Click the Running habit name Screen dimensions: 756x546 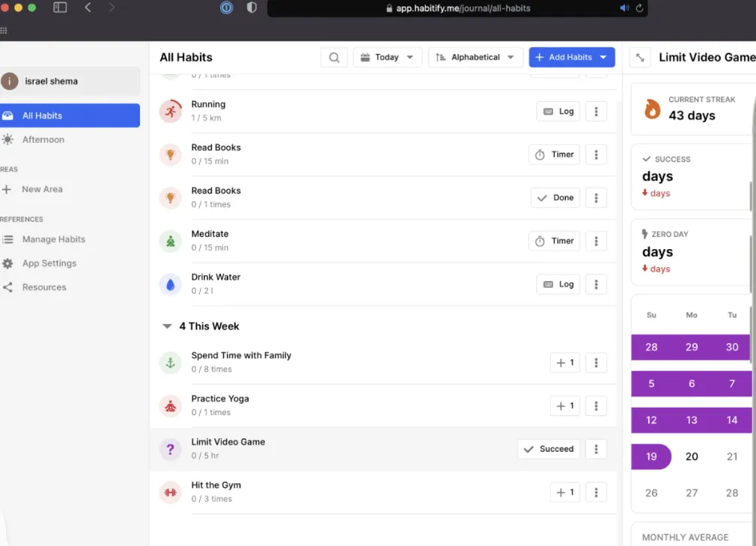208,104
